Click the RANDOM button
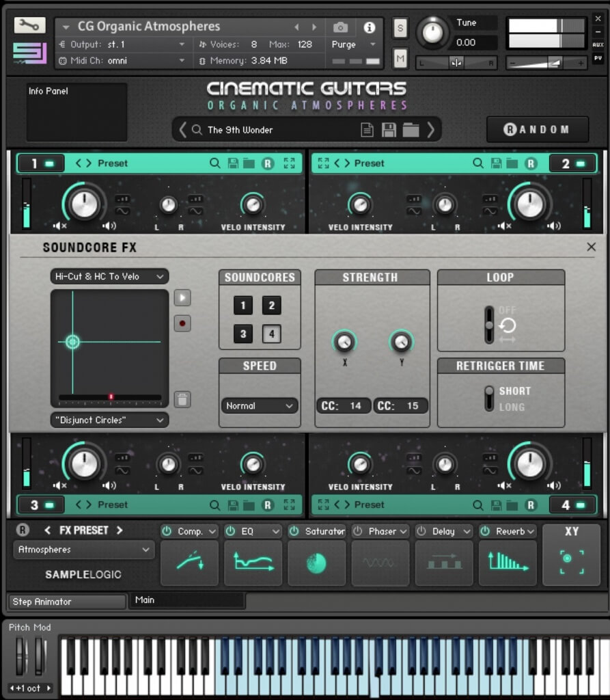 tap(537, 129)
